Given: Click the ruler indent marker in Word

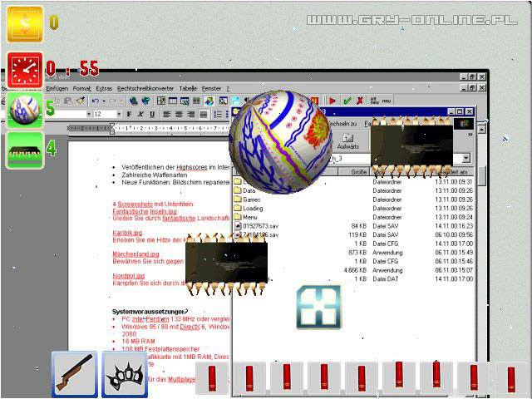Looking at the screenshot, I should 112,129.
